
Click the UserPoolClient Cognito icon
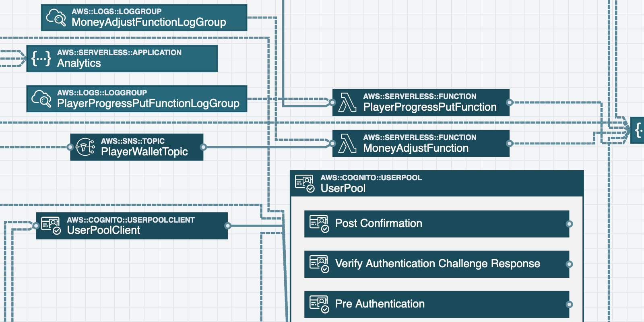click(x=51, y=226)
